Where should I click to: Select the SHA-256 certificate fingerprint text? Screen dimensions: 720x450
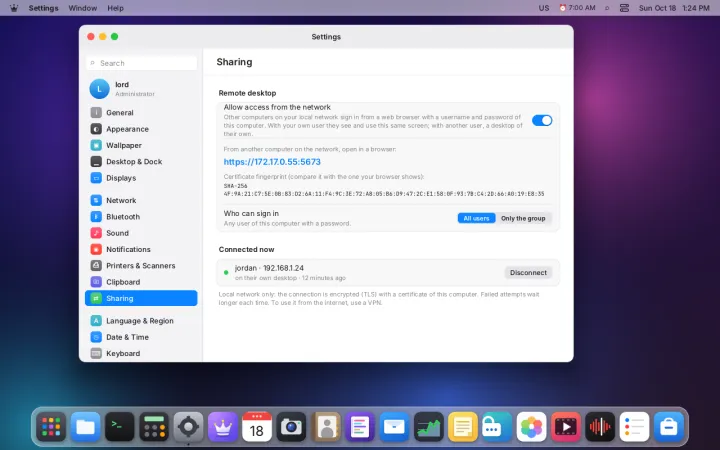384,190
